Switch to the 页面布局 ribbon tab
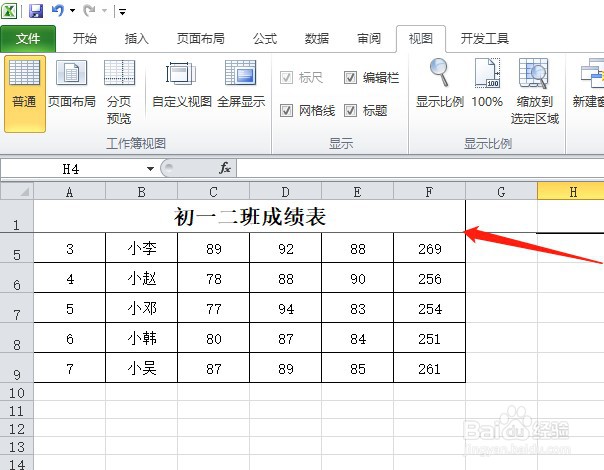The width and height of the screenshot is (604, 470). click(x=201, y=39)
